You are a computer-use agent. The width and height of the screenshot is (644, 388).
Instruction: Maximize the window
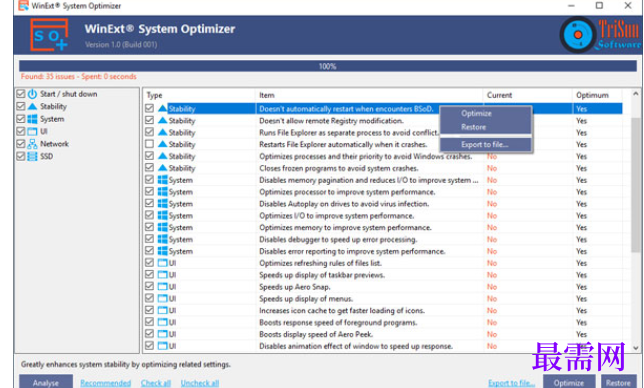tap(599, 5)
